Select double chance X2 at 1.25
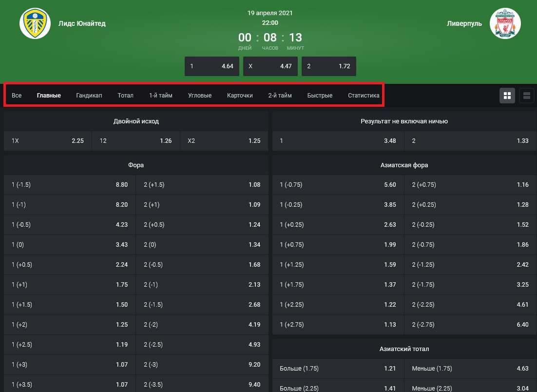The height and width of the screenshot is (392, 537). [224, 141]
